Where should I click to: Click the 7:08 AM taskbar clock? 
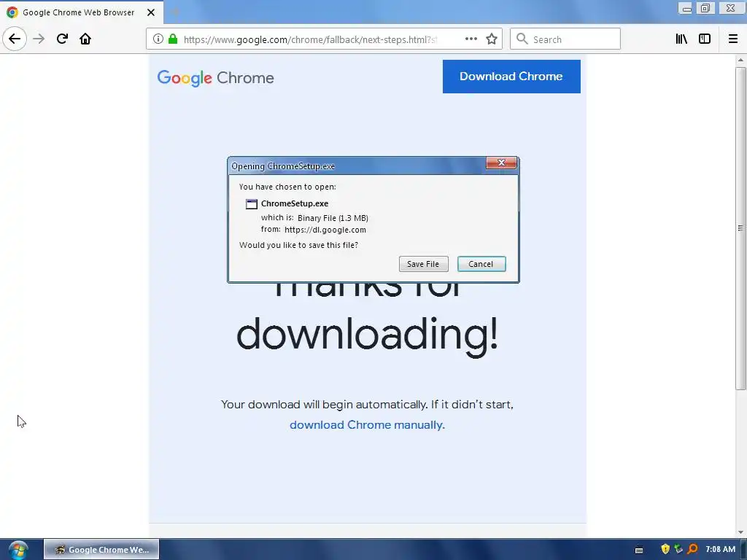[x=720, y=550]
